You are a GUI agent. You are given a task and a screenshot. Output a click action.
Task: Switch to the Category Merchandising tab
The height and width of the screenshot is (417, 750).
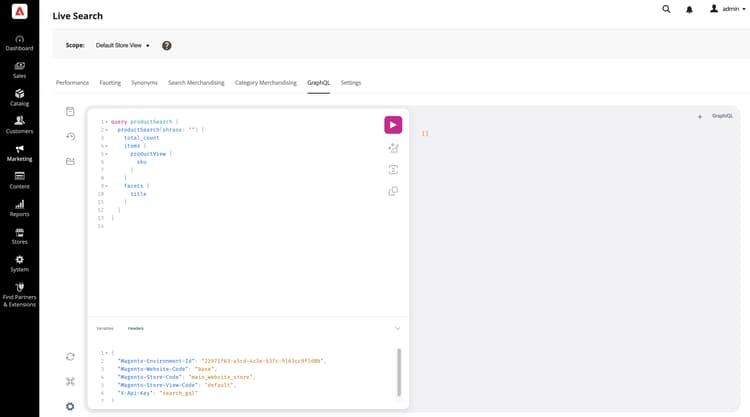[x=265, y=83]
